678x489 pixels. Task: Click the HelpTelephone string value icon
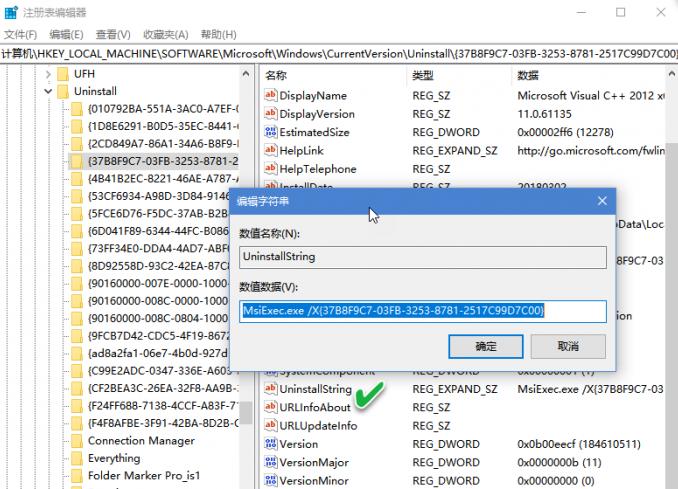pos(271,169)
